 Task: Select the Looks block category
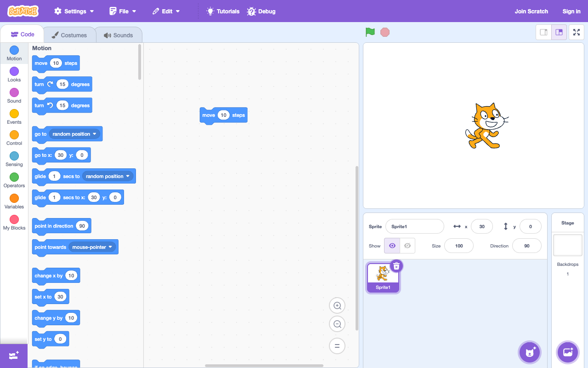coord(14,75)
